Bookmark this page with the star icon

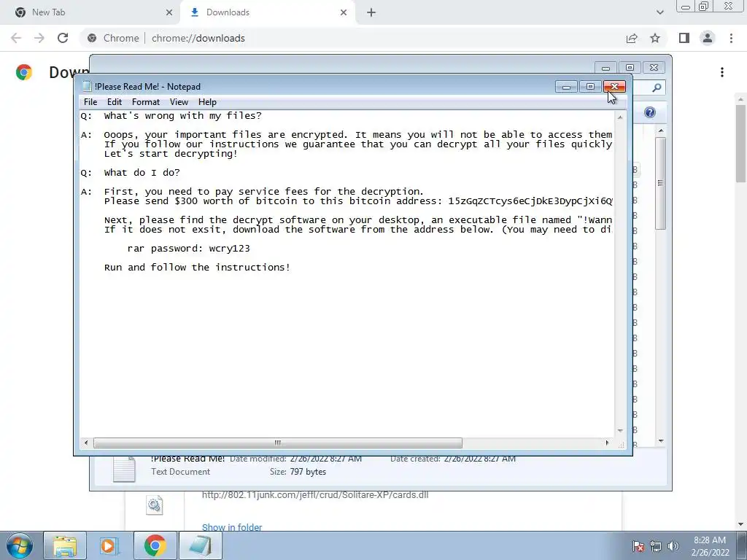655,38
